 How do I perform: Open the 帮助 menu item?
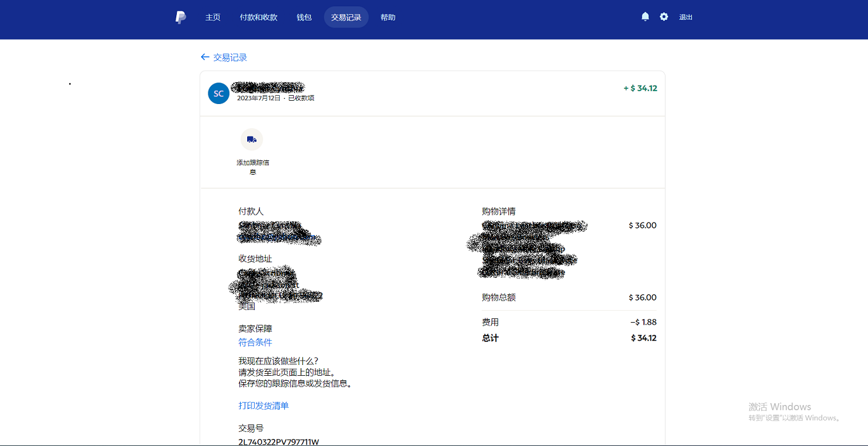[388, 17]
